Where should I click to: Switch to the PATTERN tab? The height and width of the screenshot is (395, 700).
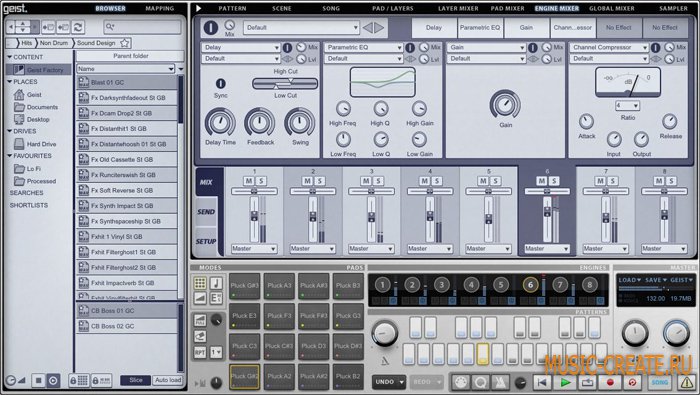(x=232, y=8)
